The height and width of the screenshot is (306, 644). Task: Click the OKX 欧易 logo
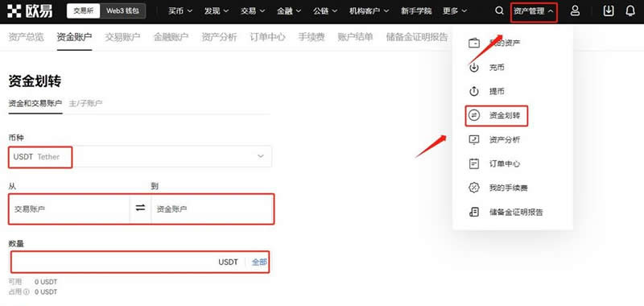click(30, 11)
